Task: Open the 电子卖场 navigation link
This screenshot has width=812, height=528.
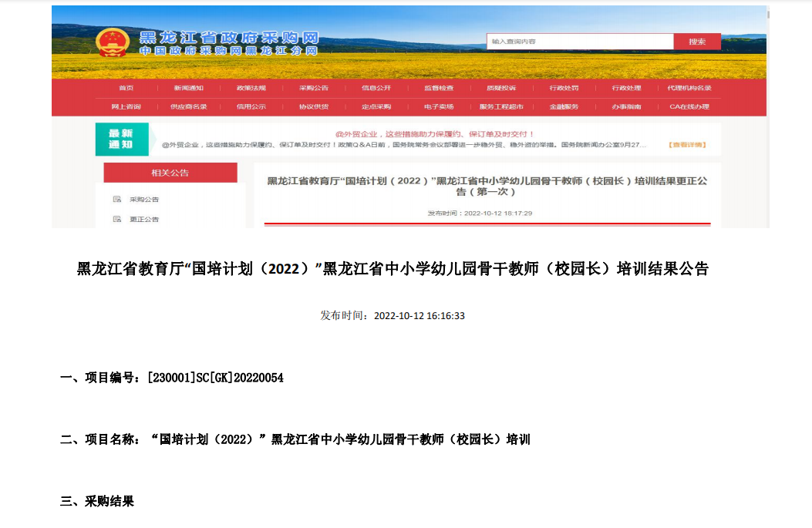Action: coord(439,106)
